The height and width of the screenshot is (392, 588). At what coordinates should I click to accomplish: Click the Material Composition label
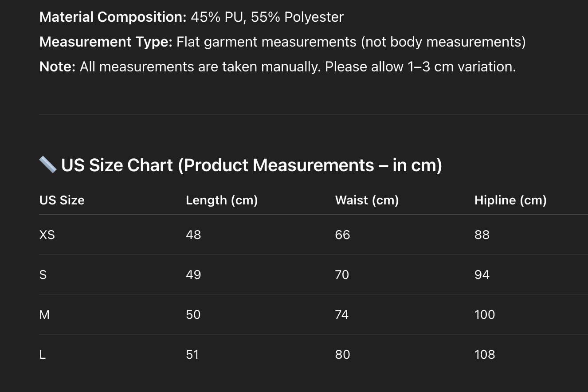pyautogui.click(x=113, y=17)
